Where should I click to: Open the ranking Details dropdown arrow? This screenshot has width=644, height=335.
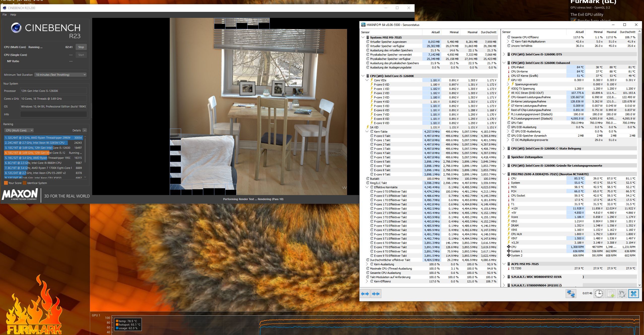(x=85, y=130)
